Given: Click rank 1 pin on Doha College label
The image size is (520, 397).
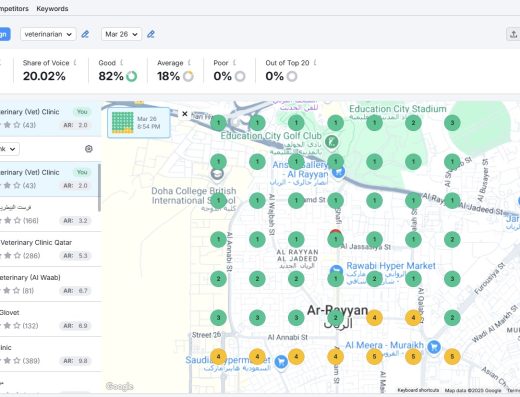Looking at the screenshot, I should coord(218,201).
